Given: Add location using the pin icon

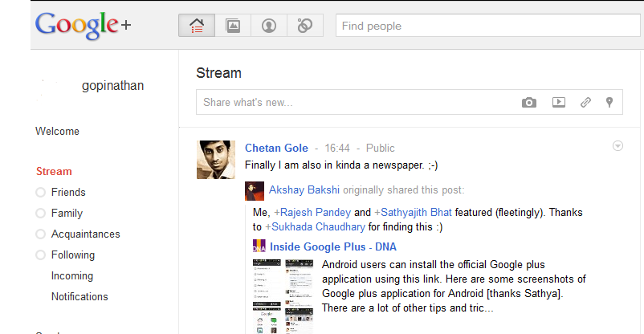Looking at the screenshot, I should coord(609,103).
